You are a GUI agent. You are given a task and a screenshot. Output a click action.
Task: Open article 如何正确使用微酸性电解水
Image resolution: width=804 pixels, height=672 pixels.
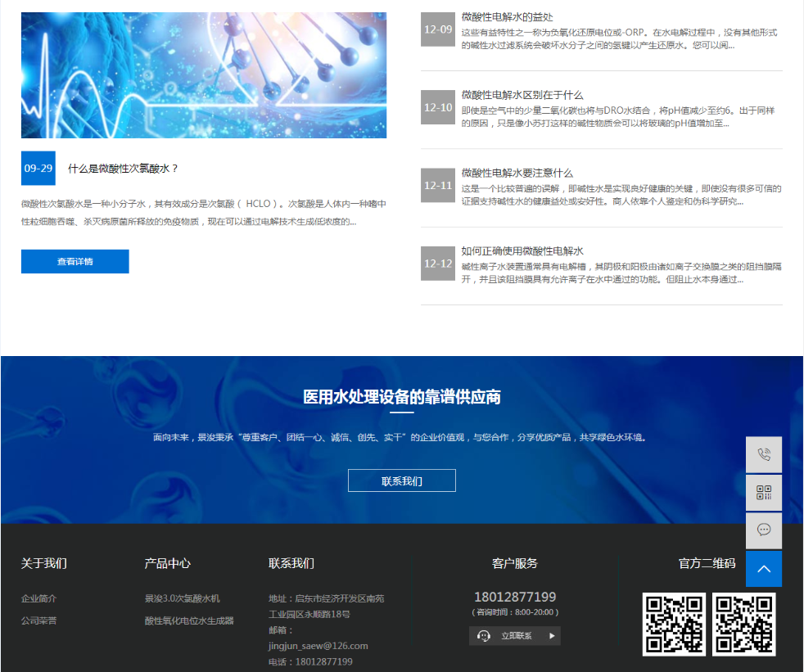(x=522, y=251)
